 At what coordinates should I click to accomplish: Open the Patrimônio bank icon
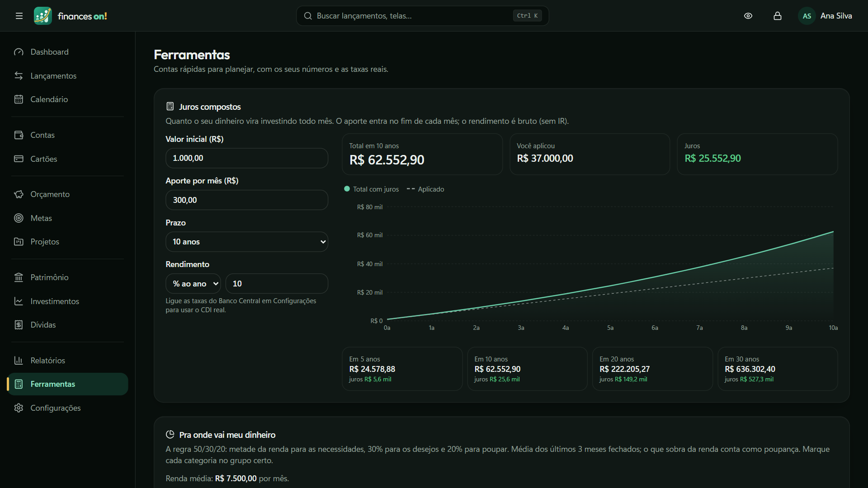pos(19,277)
